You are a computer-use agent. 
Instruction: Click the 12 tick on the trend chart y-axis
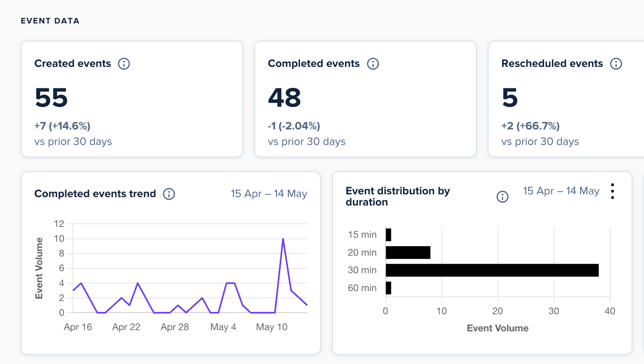[x=59, y=224]
